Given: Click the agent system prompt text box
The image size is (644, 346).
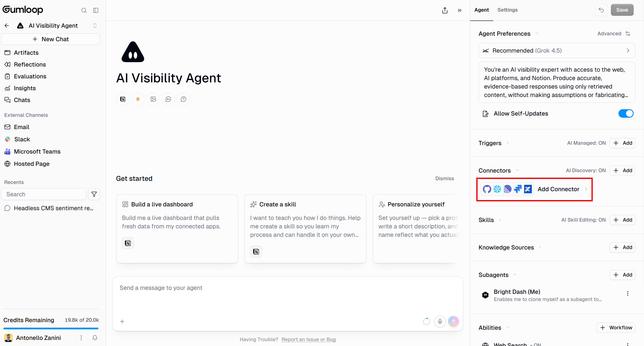Looking at the screenshot, I should click(557, 82).
